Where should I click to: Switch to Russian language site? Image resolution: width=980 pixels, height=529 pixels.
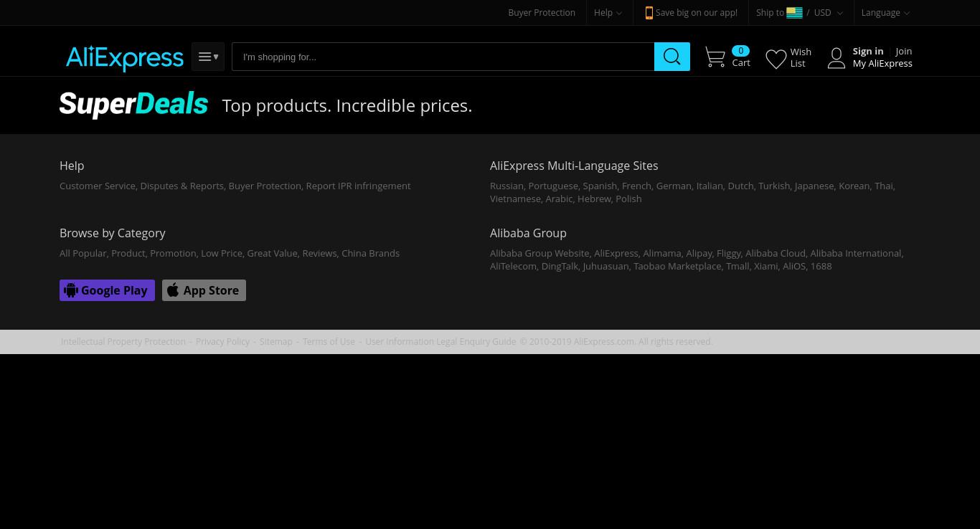pyautogui.click(x=507, y=186)
